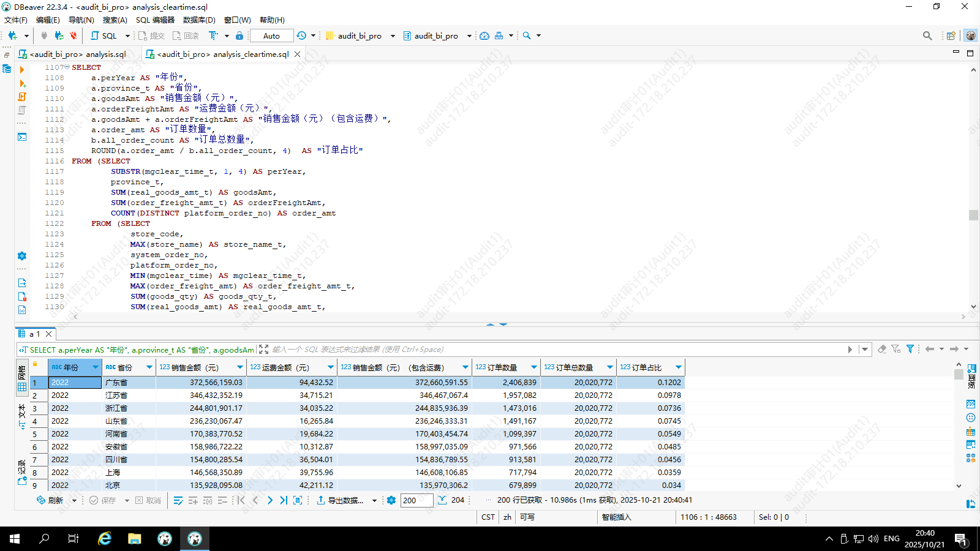
Task: Click the database dashboard gauge icon
Action: click(x=484, y=36)
